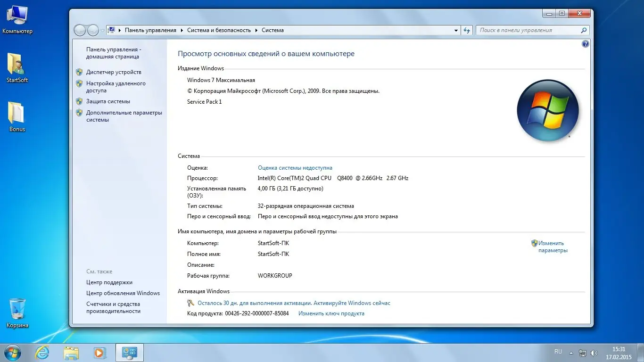The image size is (644, 362).
Task: Click the Активируйте Windows сейчас link
Action: click(x=352, y=303)
